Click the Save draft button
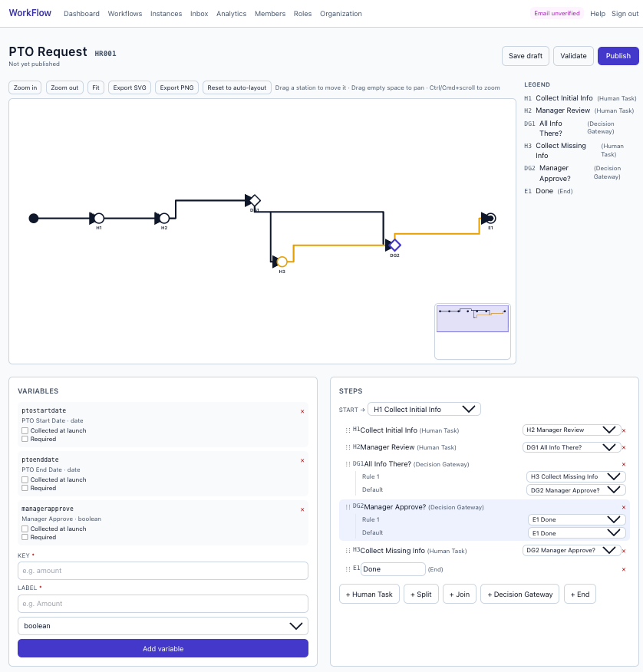Screen dimensions: 643x672 tap(526, 56)
